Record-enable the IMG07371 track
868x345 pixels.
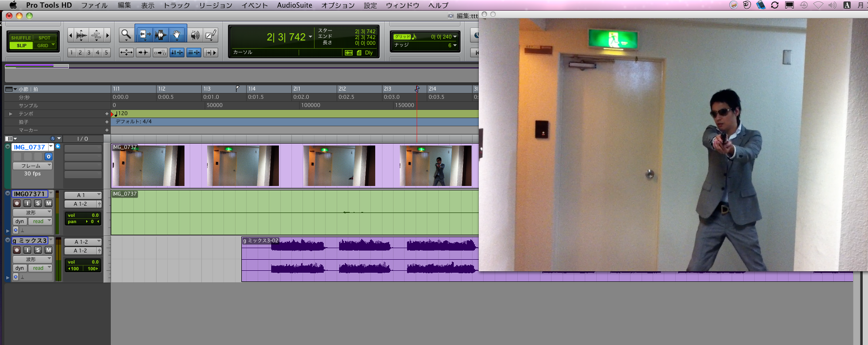pos(17,203)
